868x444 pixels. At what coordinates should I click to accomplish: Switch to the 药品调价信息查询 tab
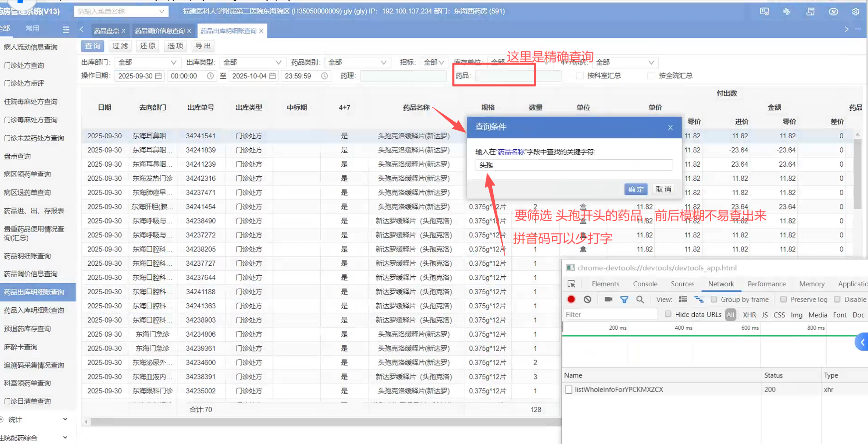pyautogui.click(x=160, y=31)
